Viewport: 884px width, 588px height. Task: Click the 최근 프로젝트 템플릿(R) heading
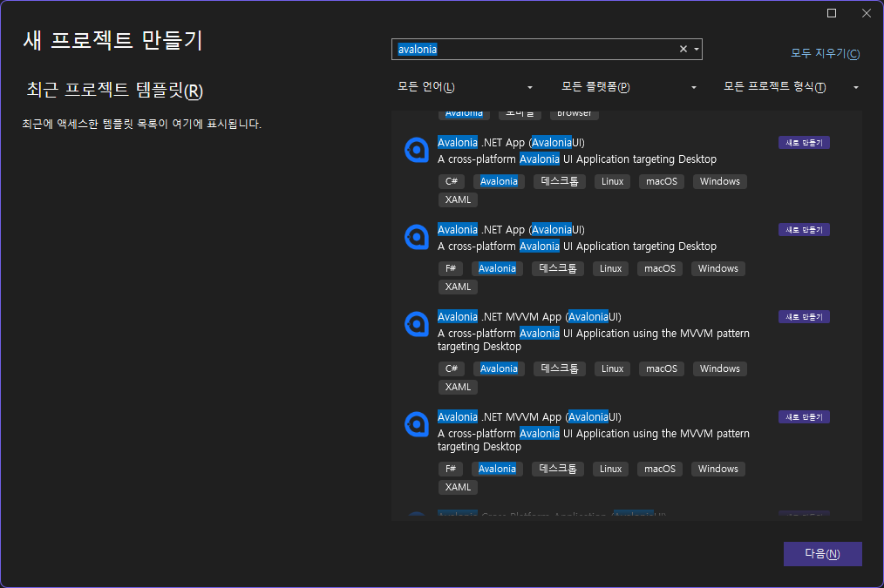(115, 90)
